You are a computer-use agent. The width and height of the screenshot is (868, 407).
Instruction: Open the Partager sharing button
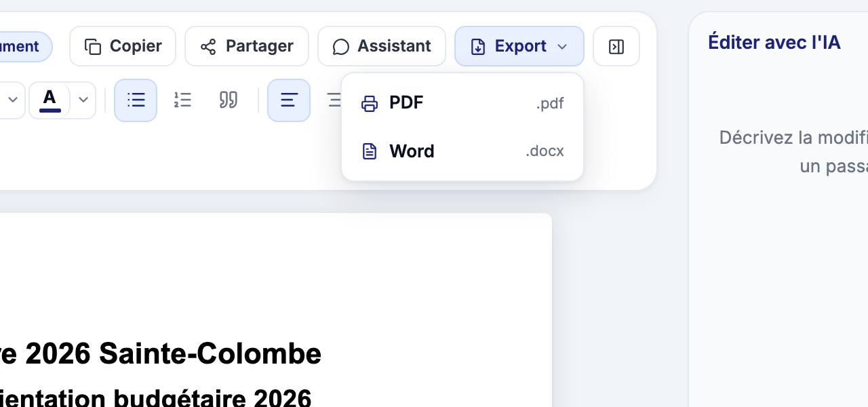pos(247,46)
